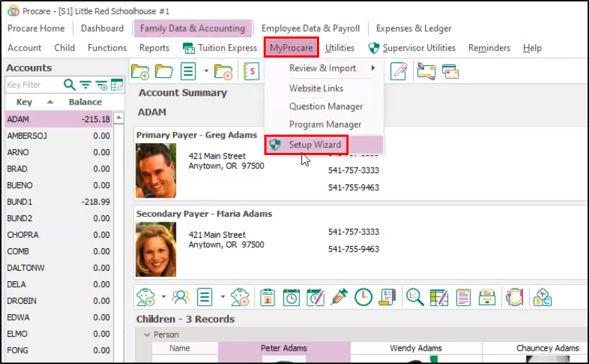Click the ID badge clipboard icon
589x364 pixels.
[267, 297]
